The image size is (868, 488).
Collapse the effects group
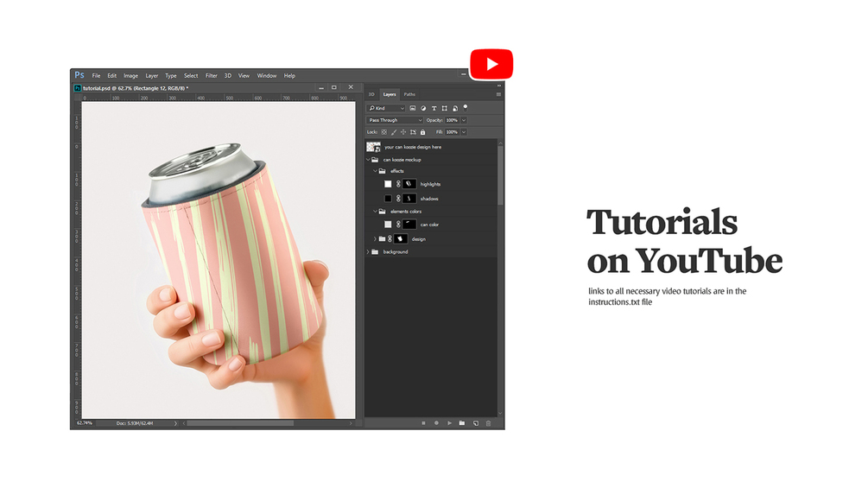coord(375,172)
